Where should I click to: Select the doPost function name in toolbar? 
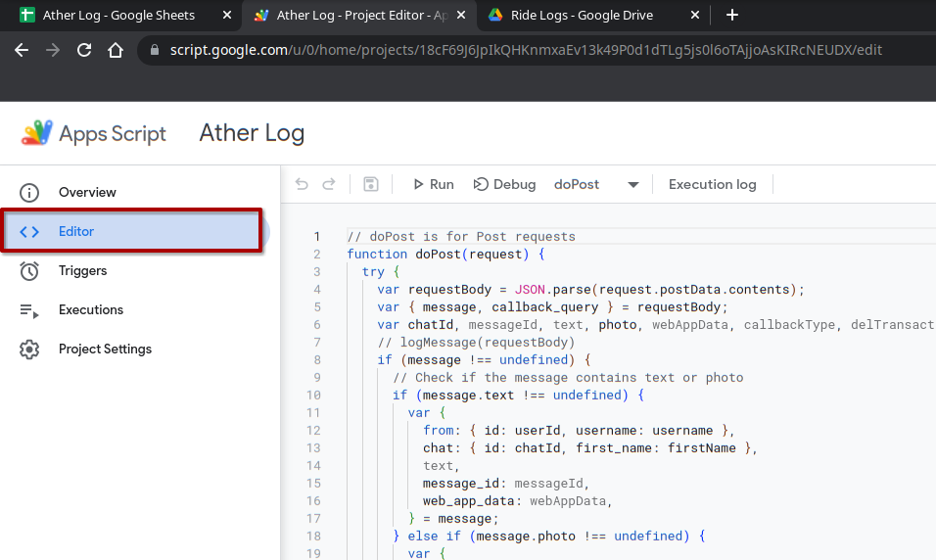click(x=576, y=184)
